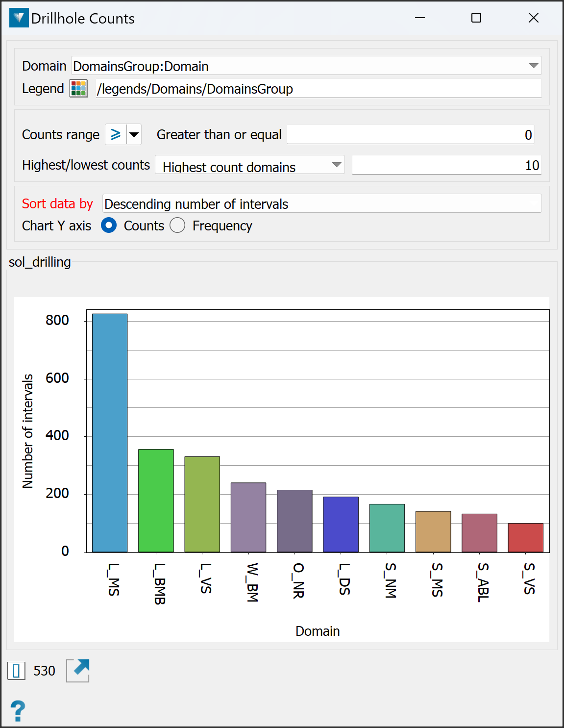Click the green L_BMB bar in chart

coord(156,500)
